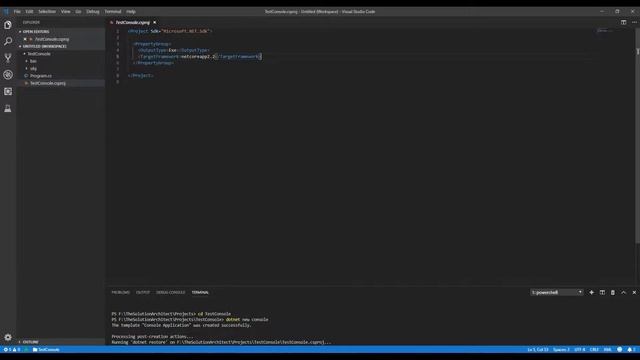Switch to the Output panel tab
The image size is (640, 360).
click(143, 293)
